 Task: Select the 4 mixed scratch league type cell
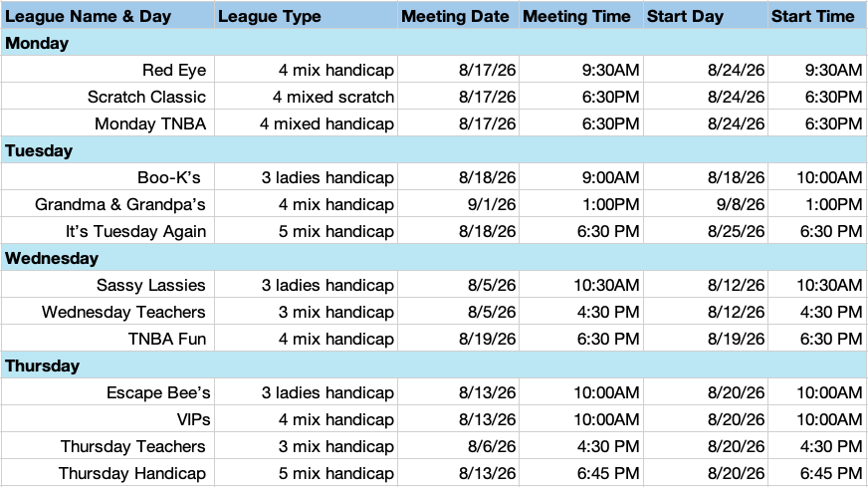click(x=307, y=97)
